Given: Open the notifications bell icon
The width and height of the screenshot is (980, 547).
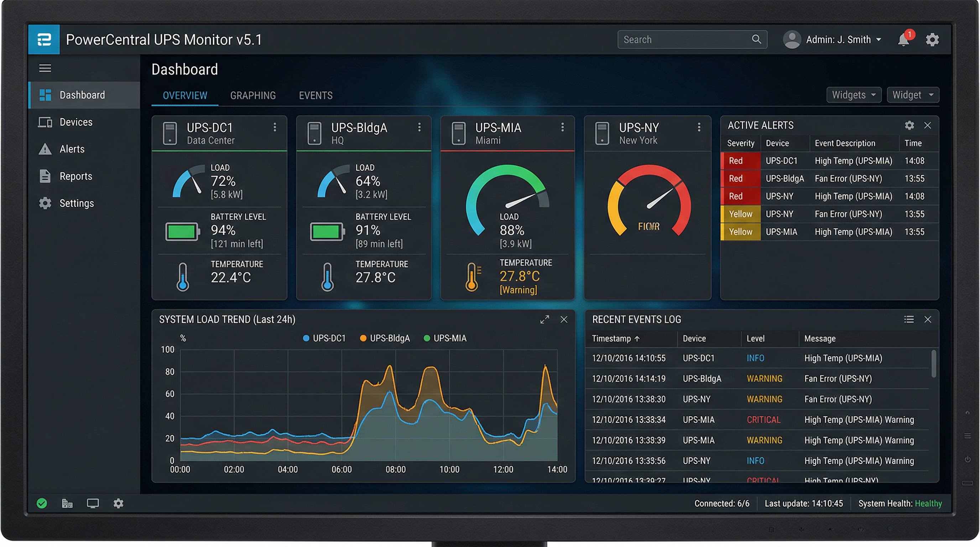Looking at the screenshot, I should point(903,40).
